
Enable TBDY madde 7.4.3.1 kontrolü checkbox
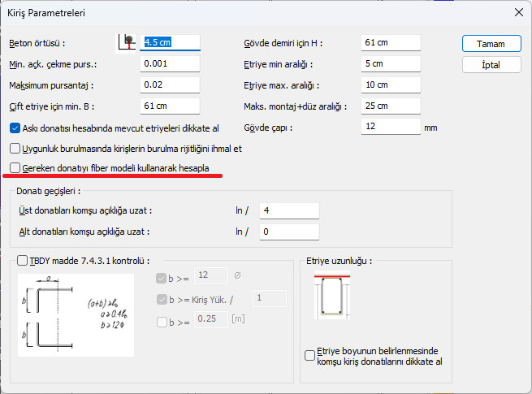click(x=23, y=261)
